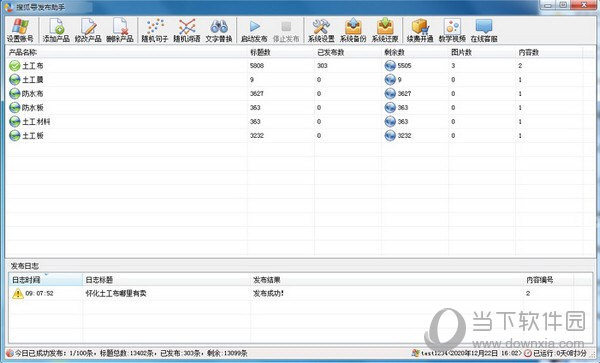Sort by the 图片数 column header
The width and height of the screenshot is (600, 363).
pos(482,52)
